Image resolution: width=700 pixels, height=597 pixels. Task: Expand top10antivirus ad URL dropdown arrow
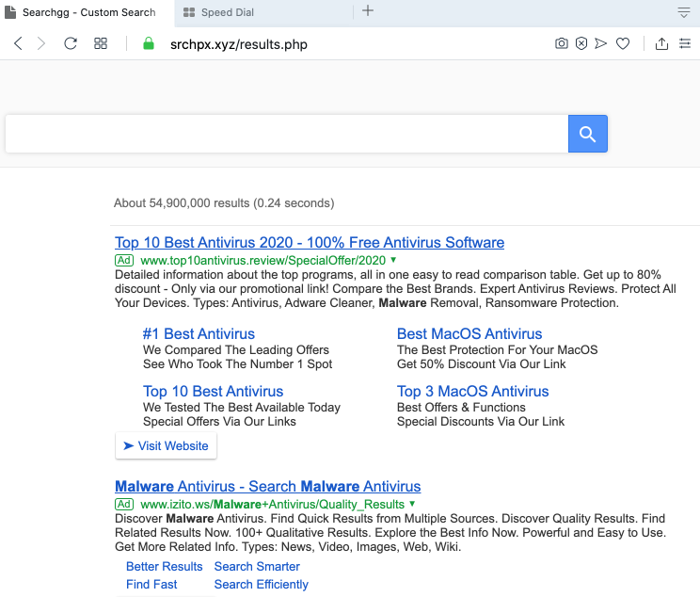(x=393, y=260)
